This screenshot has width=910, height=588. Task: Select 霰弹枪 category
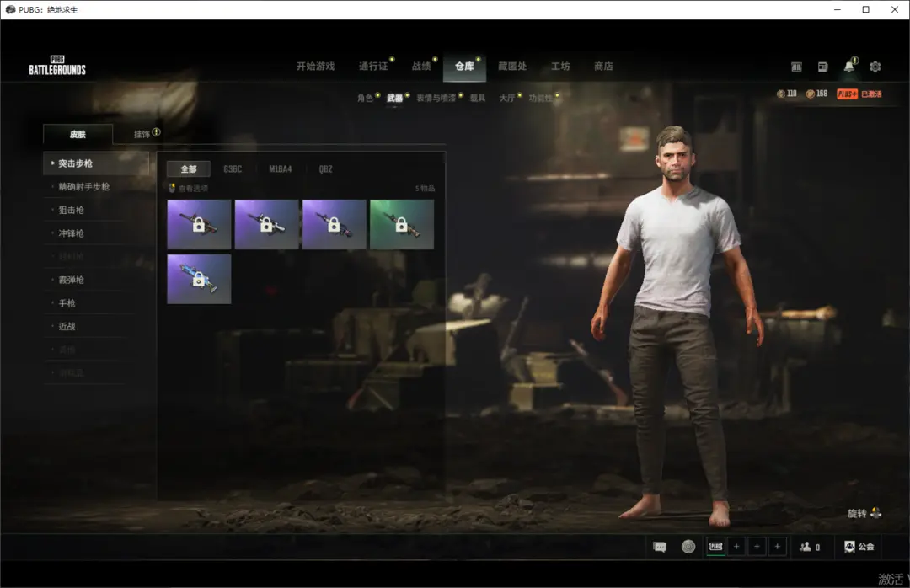click(x=72, y=279)
